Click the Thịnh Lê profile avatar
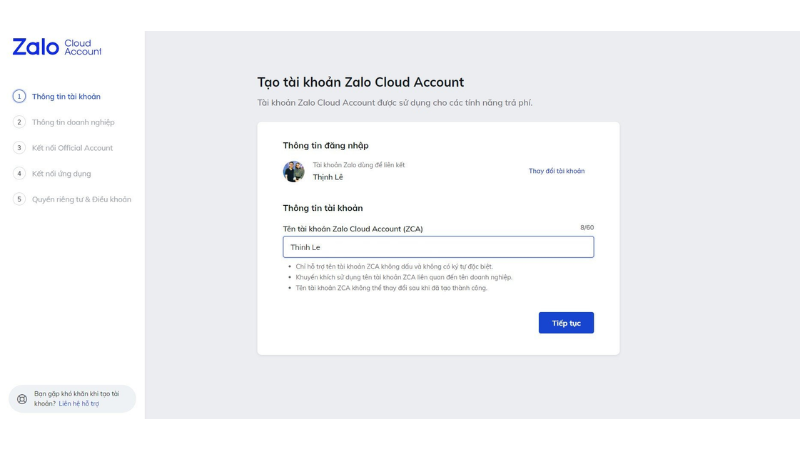The height and width of the screenshot is (450, 800). [x=294, y=171]
